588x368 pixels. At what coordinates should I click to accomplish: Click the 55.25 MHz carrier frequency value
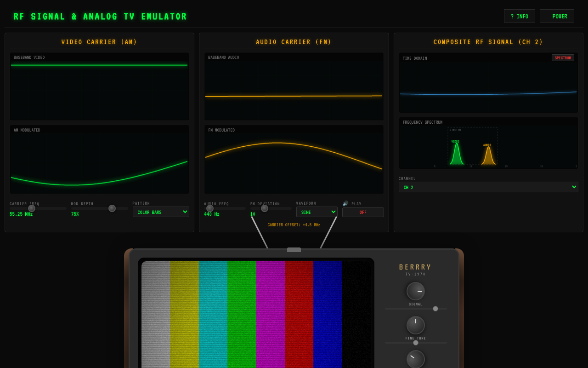point(21,214)
